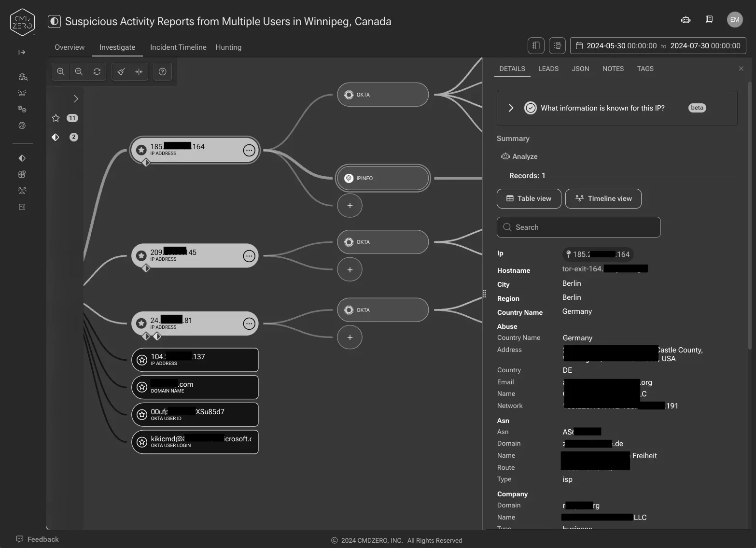Expand the left sidebar arrow

click(22, 52)
